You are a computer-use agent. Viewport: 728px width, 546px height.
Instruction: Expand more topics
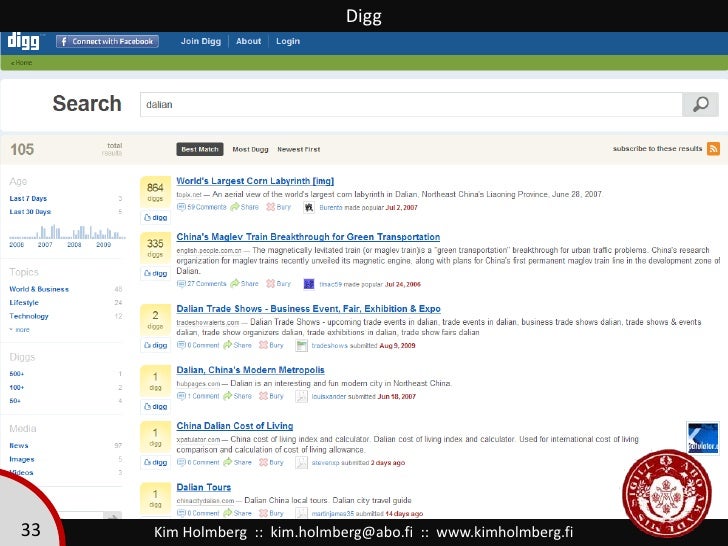coord(20,330)
